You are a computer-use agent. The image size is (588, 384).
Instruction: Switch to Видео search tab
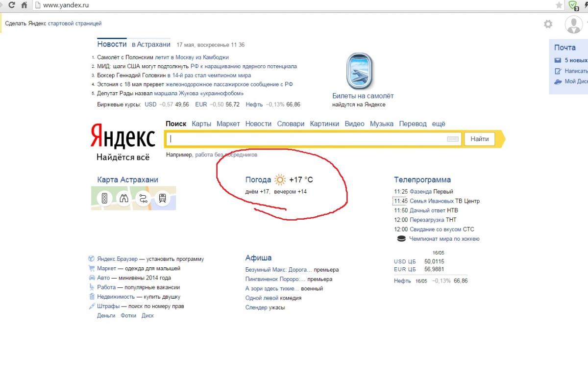[354, 124]
